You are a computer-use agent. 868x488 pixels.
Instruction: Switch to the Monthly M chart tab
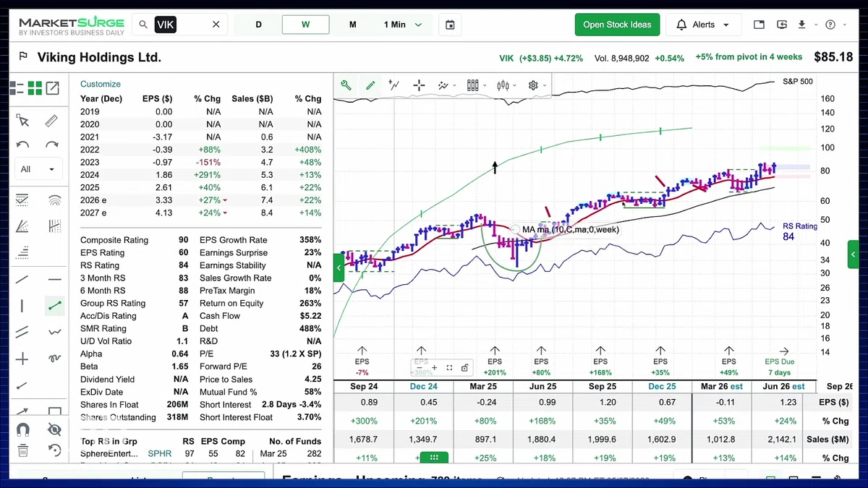(352, 25)
